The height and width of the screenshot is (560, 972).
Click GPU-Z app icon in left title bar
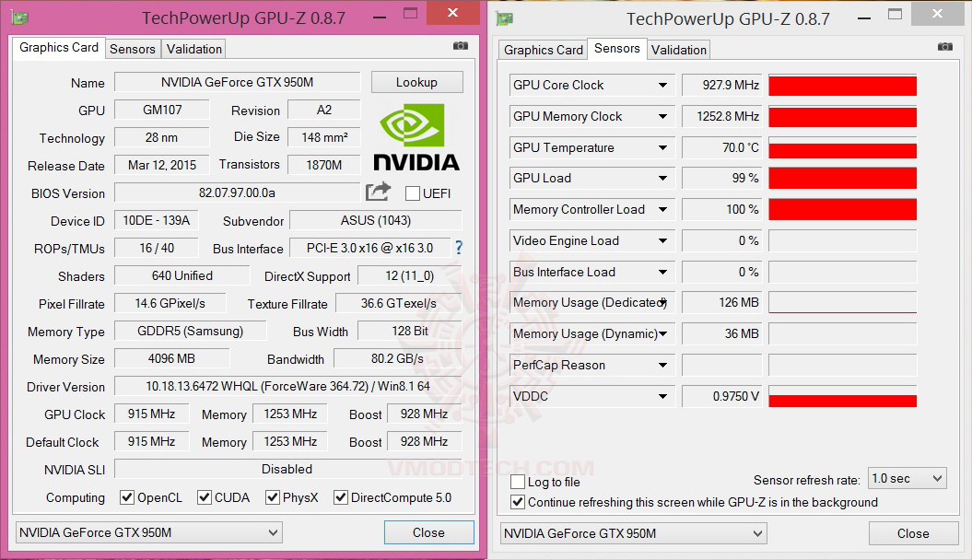19,17
